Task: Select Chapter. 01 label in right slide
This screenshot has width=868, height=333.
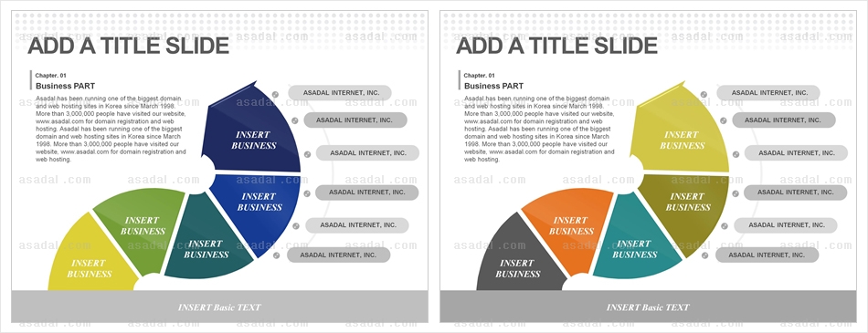Action: coord(480,75)
